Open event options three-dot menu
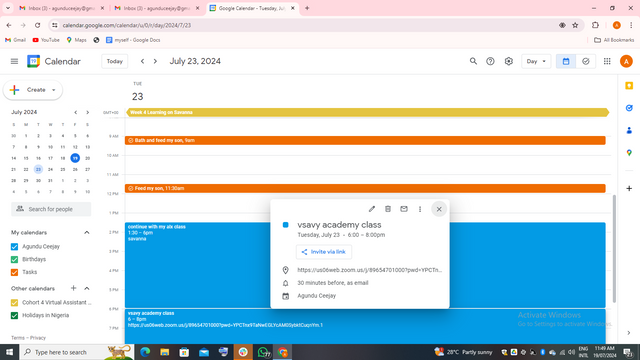Screen dimensions: 640x360 point(420,209)
